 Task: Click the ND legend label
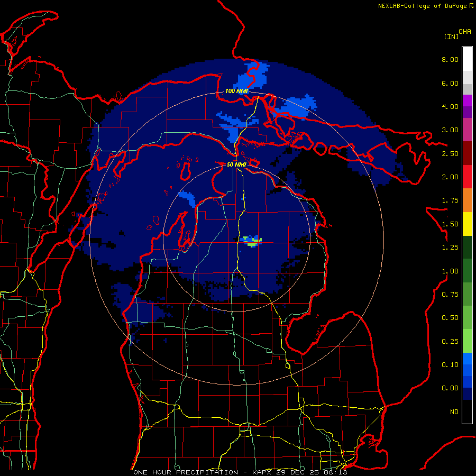(454, 412)
